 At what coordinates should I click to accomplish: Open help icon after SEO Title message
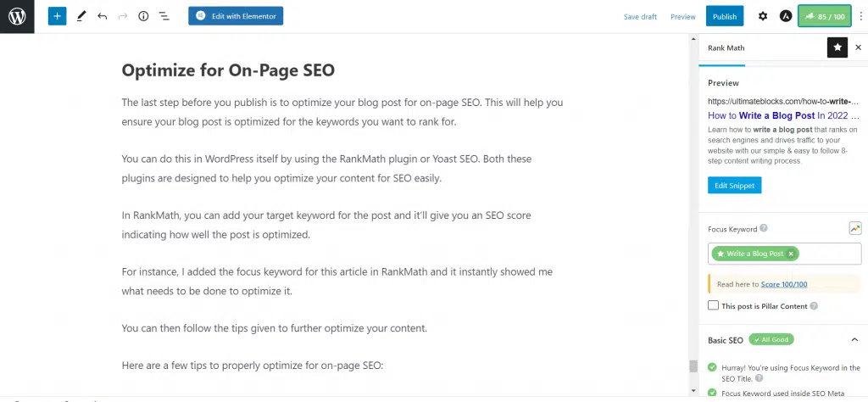click(759, 379)
